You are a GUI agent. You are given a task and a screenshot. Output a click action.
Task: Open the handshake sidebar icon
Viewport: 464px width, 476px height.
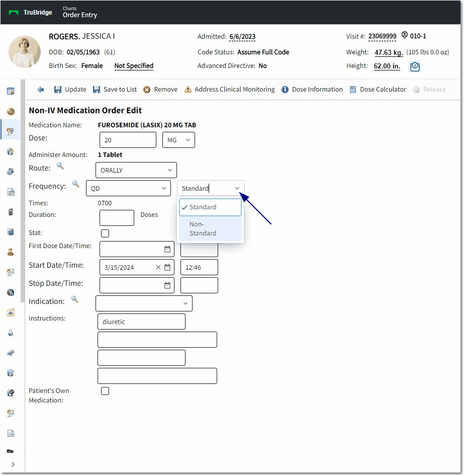[11, 353]
